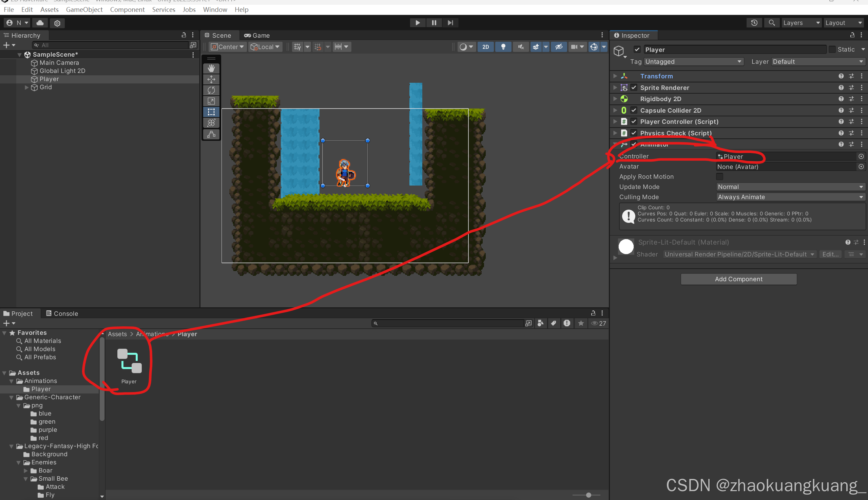Enable Apply Root Motion checkbox
This screenshot has height=500, width=868.
pos(720,176)
